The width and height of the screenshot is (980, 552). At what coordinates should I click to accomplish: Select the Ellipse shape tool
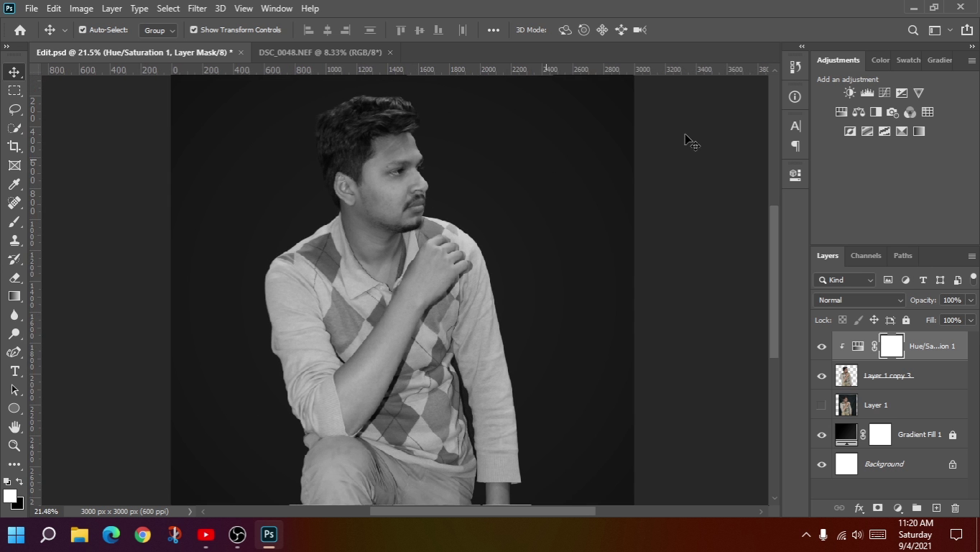(x=14, y=408)
